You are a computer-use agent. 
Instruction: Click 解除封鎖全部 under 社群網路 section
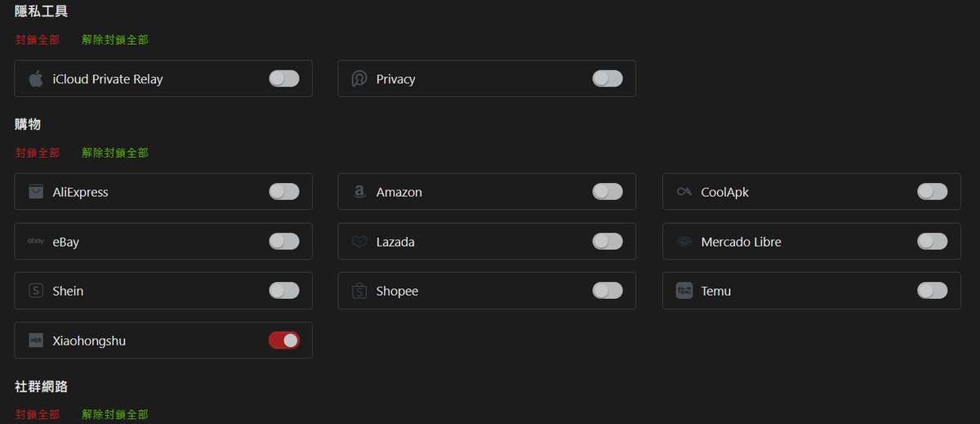[115, 415]
